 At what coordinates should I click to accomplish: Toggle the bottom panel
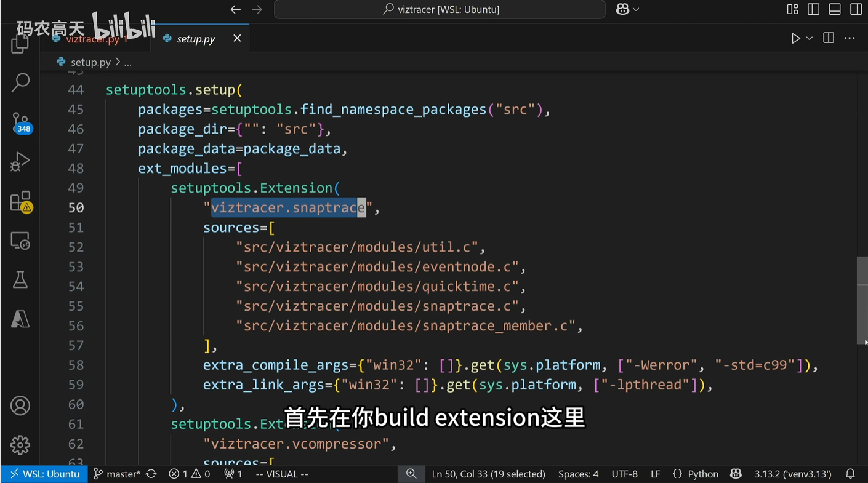pos(835,9)
